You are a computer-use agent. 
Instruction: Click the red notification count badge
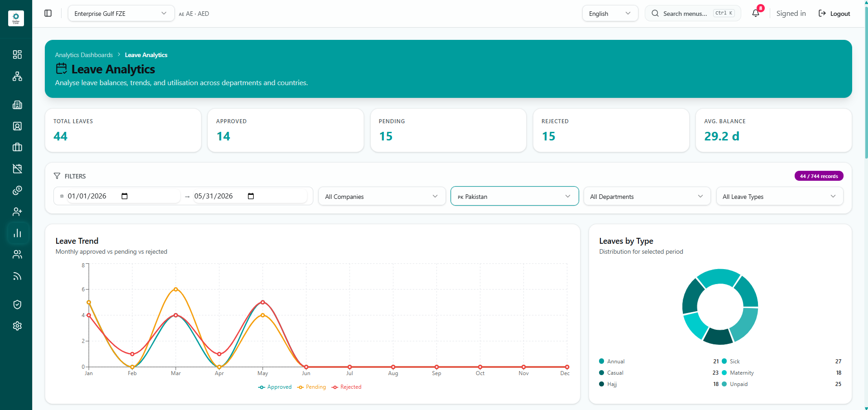pyautogui.click(x=761, y=8)
